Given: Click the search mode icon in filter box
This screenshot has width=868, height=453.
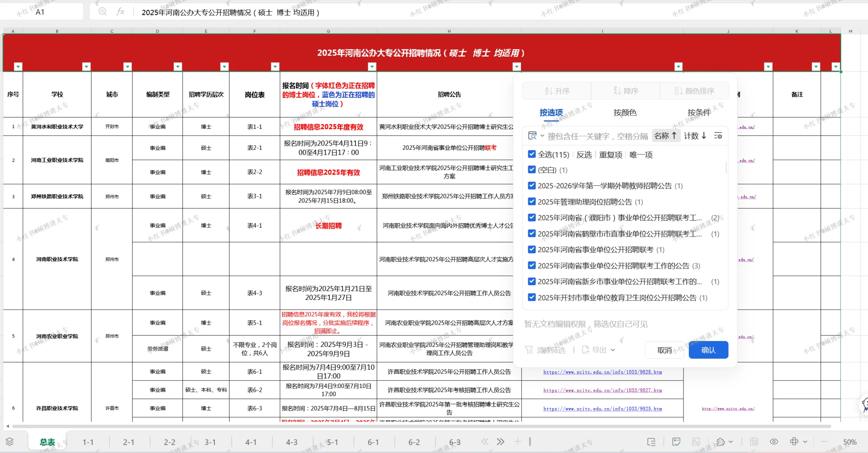Looking at the screenshot, I should [533, 136].
